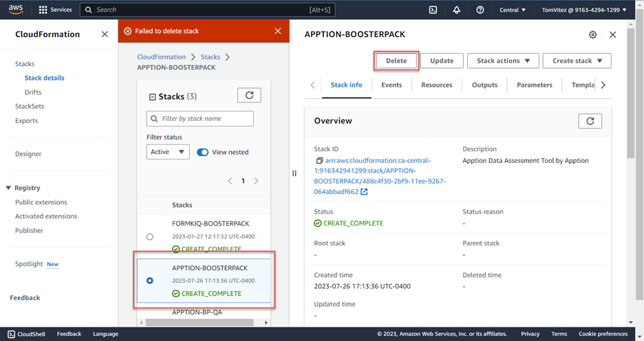This screenshot has width=644, height=341.
Task: Select the APPTION-BOOSTERPACK stack radio button
Action: pyautogui.click(x=150, y=280)
